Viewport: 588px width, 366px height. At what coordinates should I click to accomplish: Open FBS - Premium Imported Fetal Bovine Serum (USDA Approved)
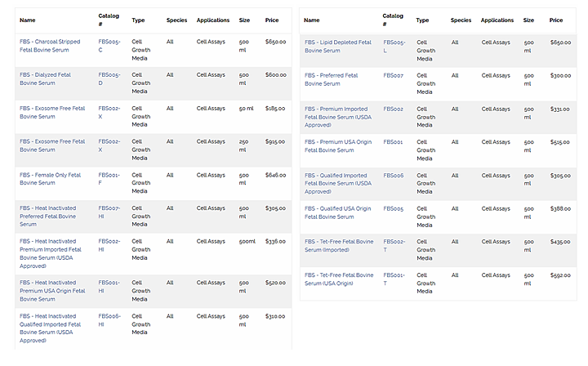(337, 112)
